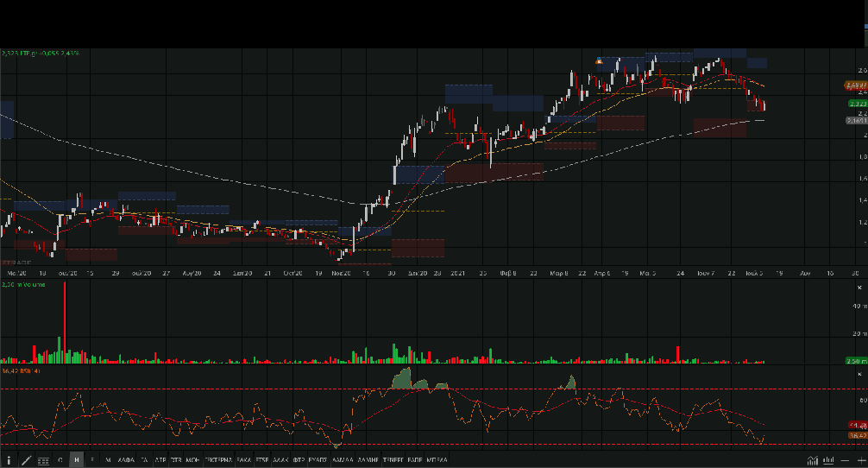
Task: Open the RSI indicator label settings
Action: click(x=19, y=371)
